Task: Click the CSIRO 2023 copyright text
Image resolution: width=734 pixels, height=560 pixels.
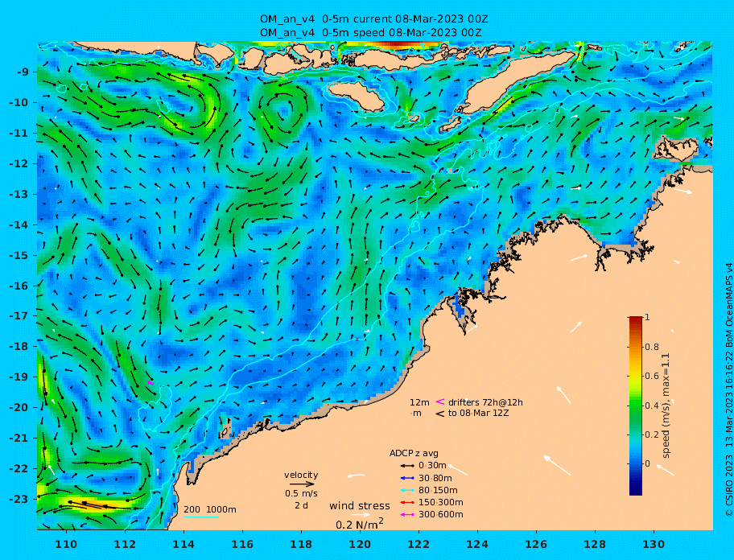Action: 729,389
